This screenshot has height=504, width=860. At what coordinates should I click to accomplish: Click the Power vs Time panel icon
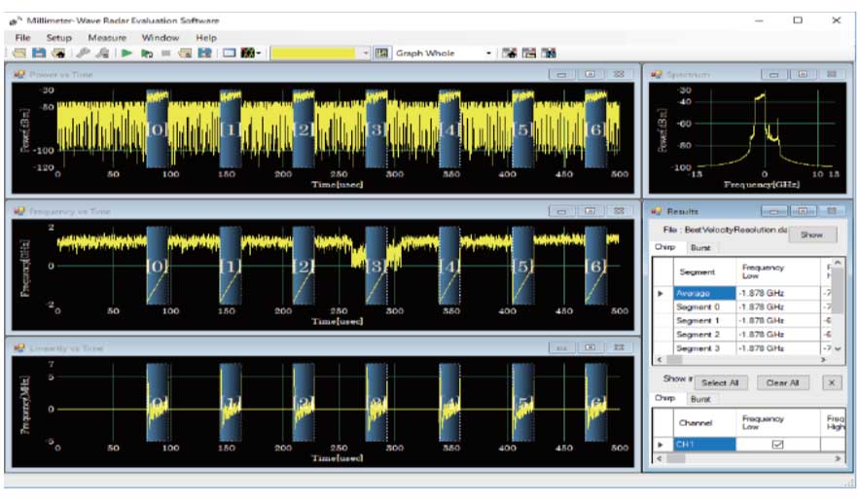19,74
